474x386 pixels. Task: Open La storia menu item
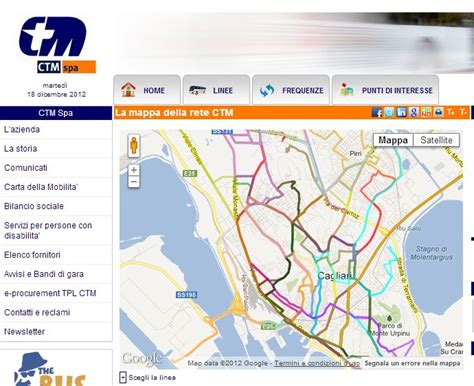pyautogui.click(x=21, y=149)
